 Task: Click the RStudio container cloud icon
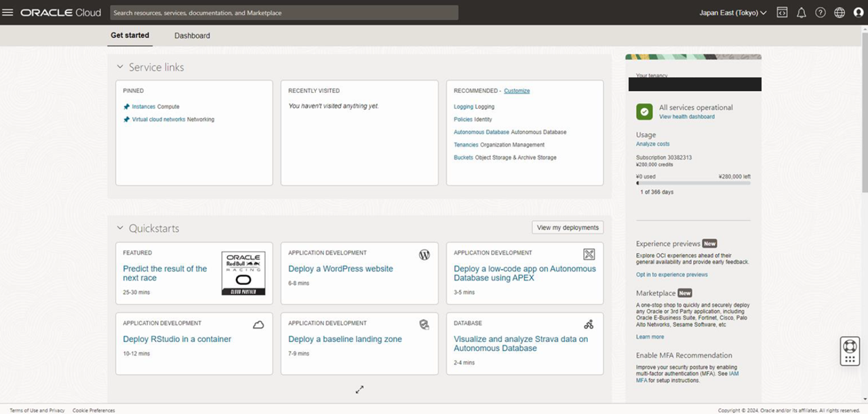click(258, 325)
